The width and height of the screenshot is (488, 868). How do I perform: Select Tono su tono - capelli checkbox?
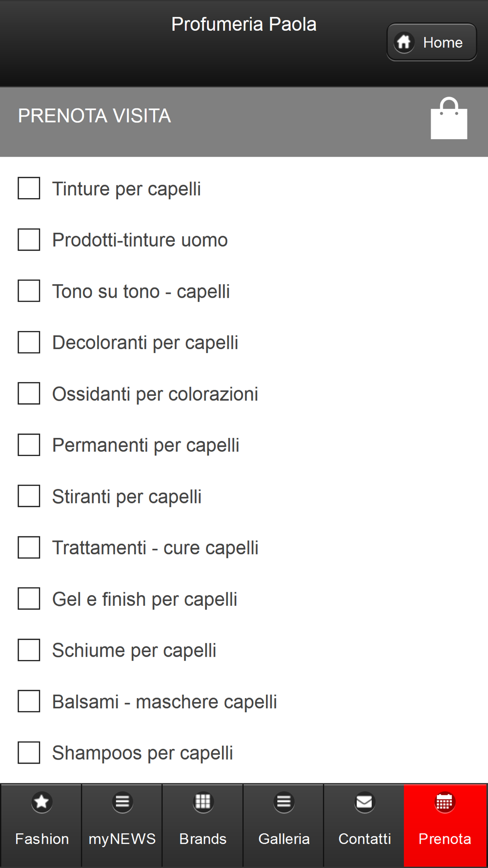point(29,291)
